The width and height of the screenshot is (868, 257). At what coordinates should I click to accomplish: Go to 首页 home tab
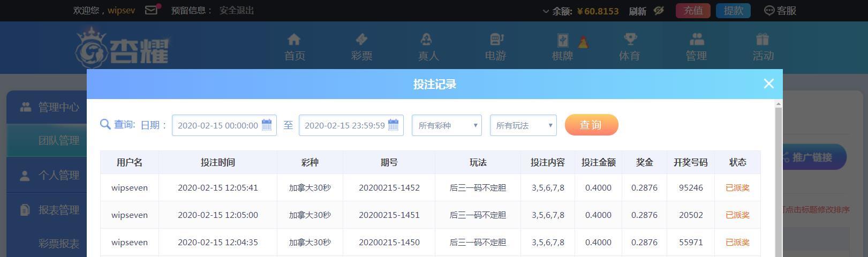[295, 47]
